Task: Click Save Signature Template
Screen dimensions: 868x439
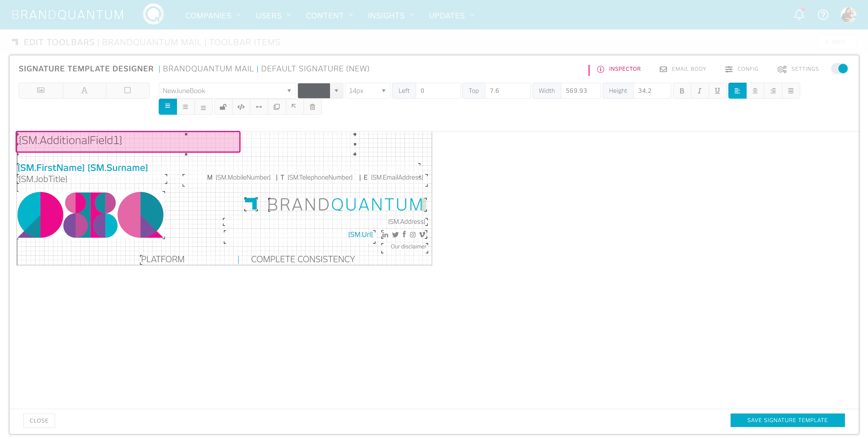Action: point(788,420)
